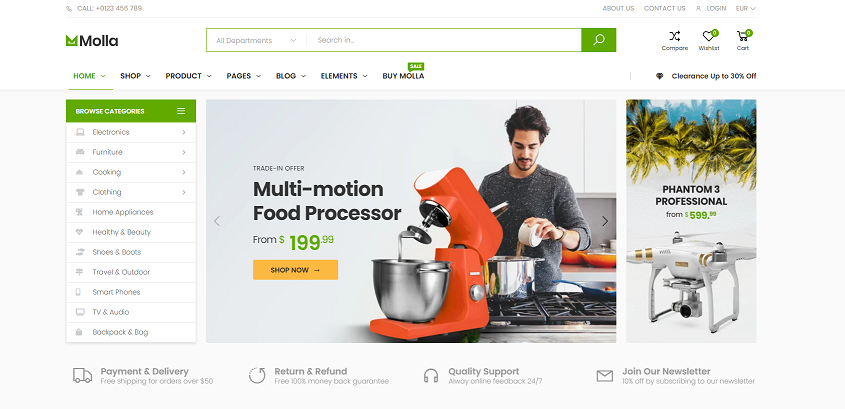845x409 pixels.
Task: Open the Compare icon in header
Action: 675,36
